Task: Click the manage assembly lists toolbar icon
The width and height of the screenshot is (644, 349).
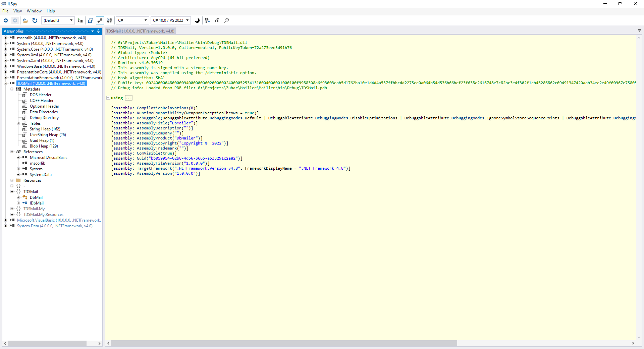Action: (x=80, y=20)
